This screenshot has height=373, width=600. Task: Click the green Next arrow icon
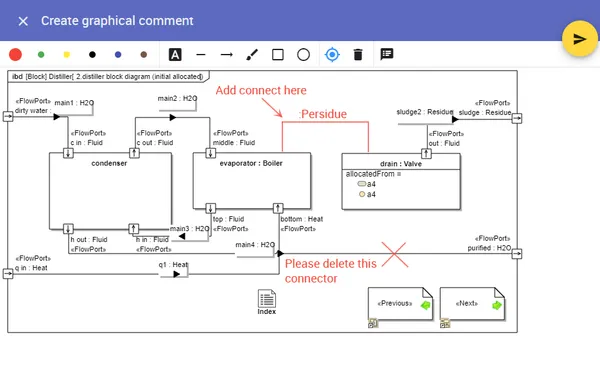pos(497,305)
